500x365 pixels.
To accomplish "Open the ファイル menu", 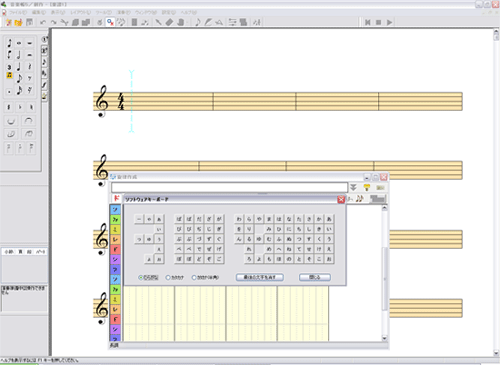I will pos(18,13).
